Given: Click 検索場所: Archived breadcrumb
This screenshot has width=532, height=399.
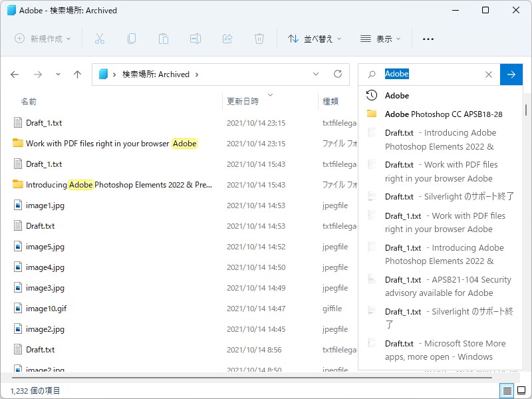Looking at the screenshot, I should 156,74.
